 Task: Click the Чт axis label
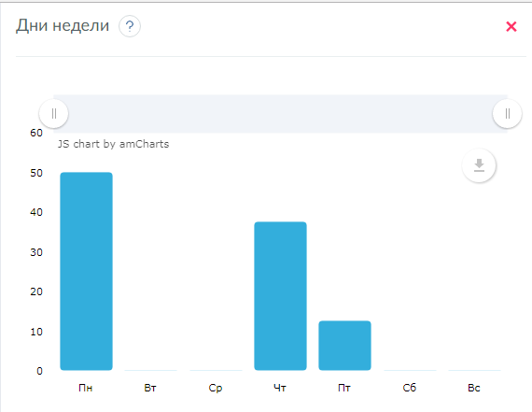tap(280, 388)
